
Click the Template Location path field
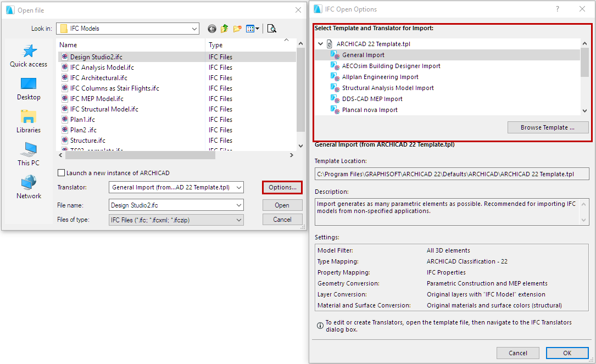452,174
